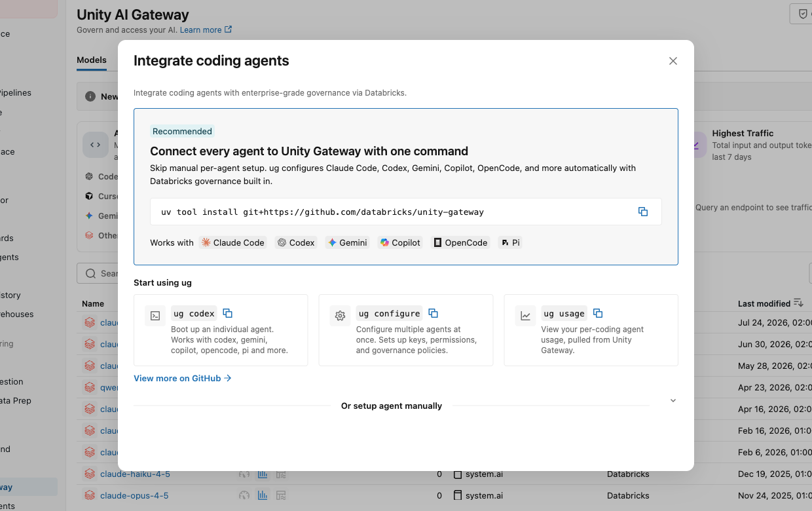Click the 'uv tool install' command text
The height and width of the screenshot is (511, 812).
[323, 212]
